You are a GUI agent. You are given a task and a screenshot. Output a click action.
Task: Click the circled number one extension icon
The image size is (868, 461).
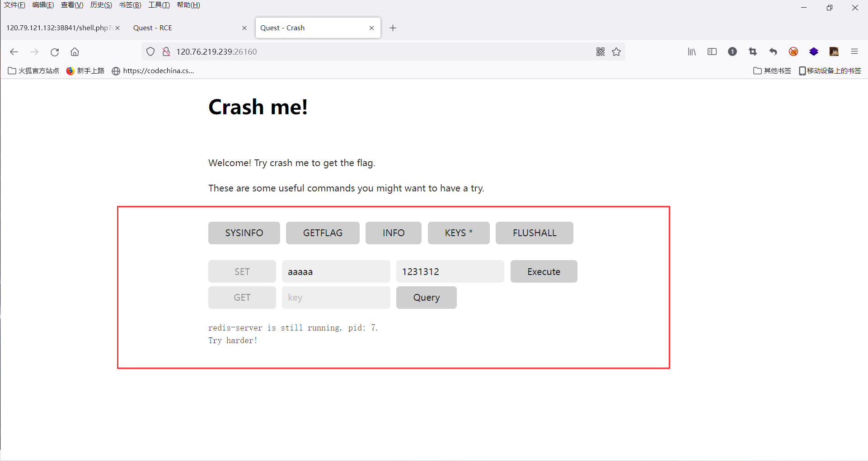tap(732, 52)
